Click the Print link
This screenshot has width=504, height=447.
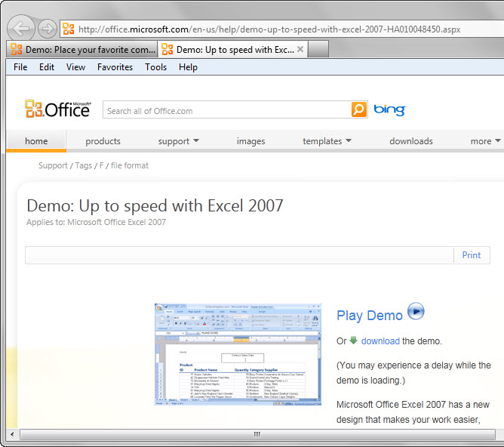pyautogui.click(x=472, y=255)
